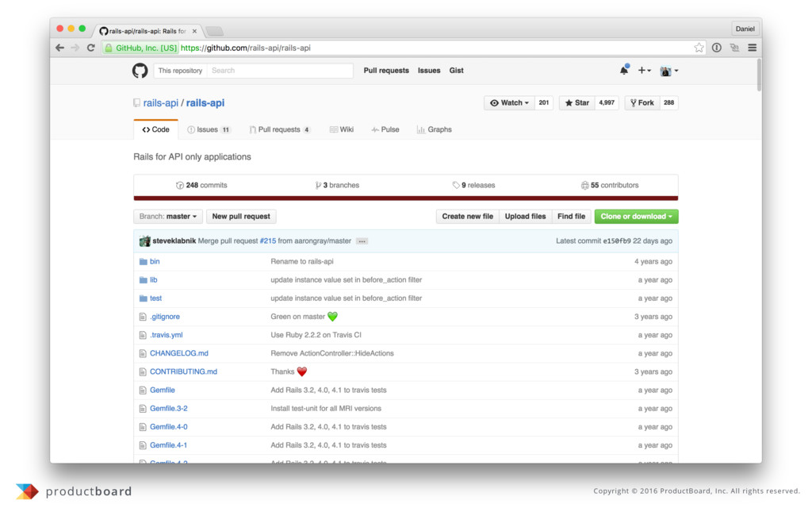Open the user avatar dropdown

669,71
